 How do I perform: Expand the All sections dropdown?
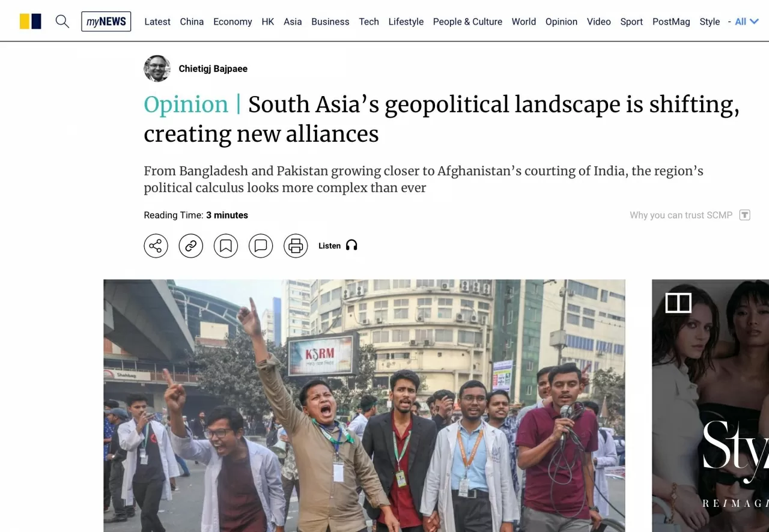(x=746, y=22)
